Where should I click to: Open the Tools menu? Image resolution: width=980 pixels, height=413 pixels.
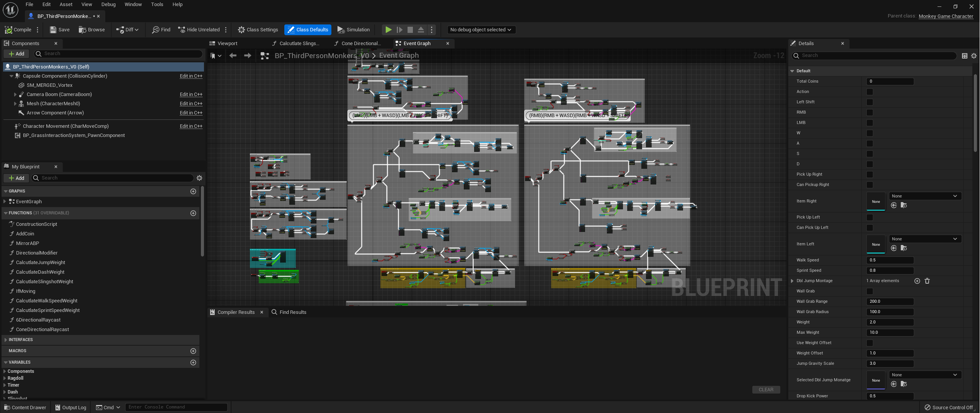click(x=157, y=4)
